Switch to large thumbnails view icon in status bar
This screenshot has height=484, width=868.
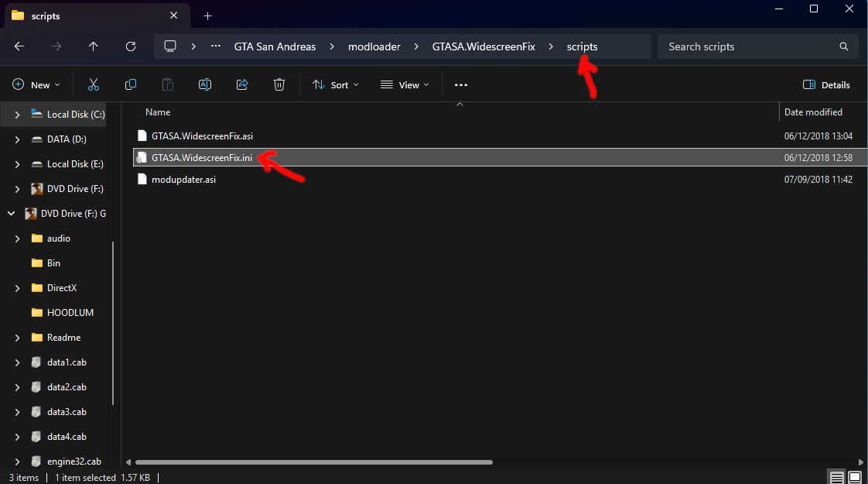coord(855,477)
